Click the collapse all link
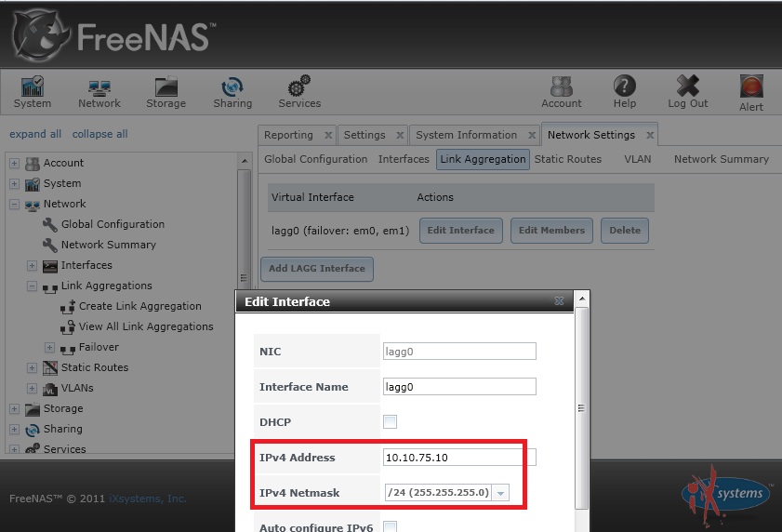This screenshot has height=532, width=782. pos(99,134)
